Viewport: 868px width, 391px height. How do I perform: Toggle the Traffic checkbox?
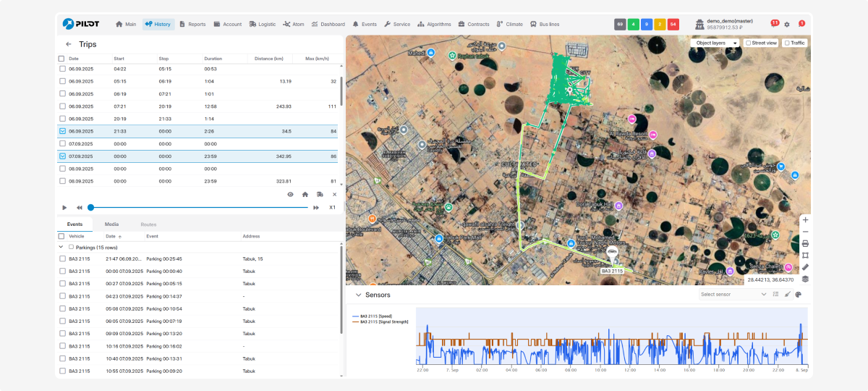(787, 43)
